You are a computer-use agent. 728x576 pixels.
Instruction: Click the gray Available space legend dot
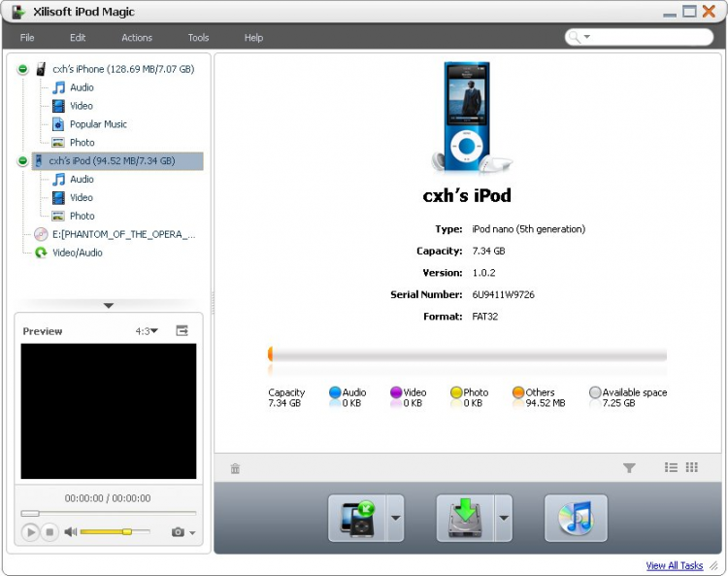click(595, 392)
